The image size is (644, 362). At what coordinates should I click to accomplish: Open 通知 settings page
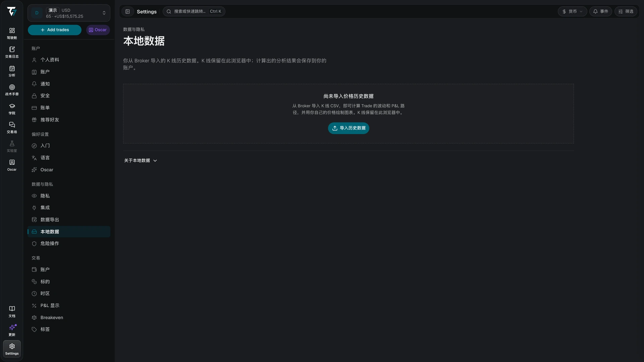click(69, 84)
